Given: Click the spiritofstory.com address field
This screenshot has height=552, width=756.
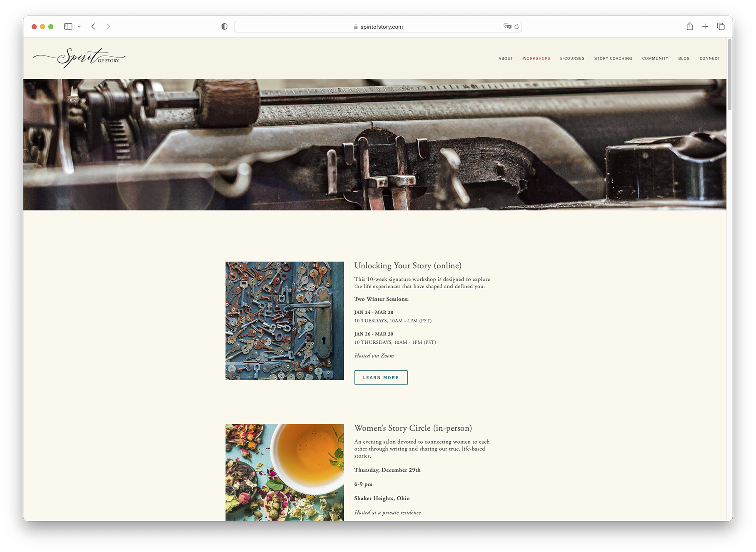Looking at the screenshot, I should (378, 27).
